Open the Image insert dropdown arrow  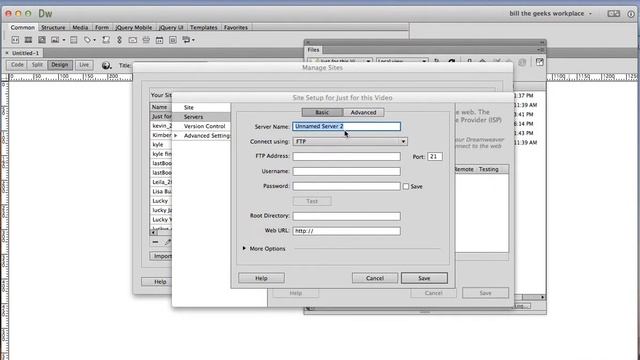tap(64, 40)
